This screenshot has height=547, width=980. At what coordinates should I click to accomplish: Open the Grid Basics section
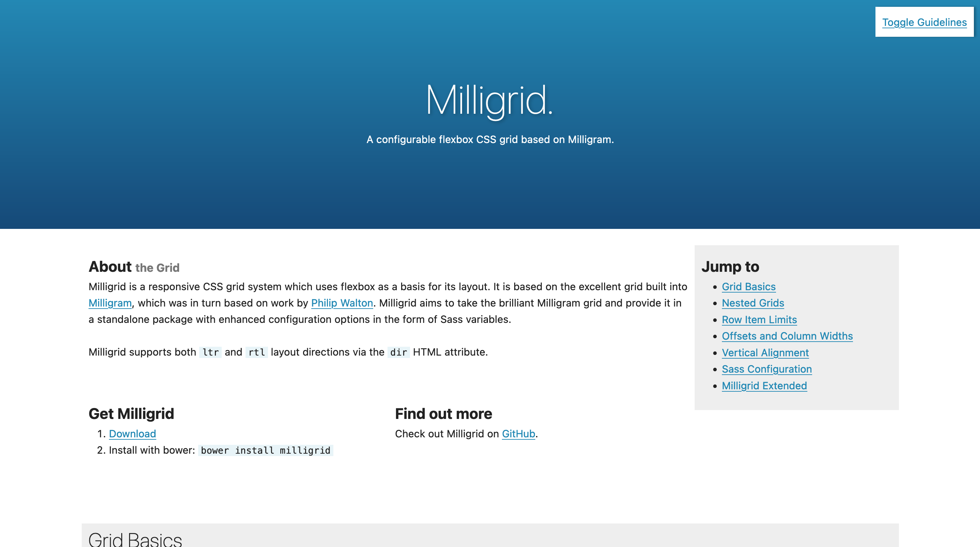pos(748,286)
